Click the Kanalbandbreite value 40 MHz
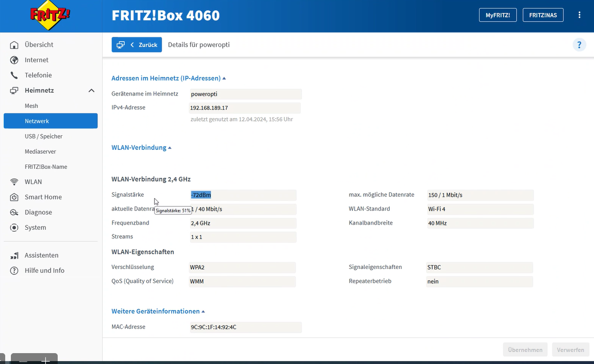The width and height of the screenshot is (594, 364). [480, 223]
